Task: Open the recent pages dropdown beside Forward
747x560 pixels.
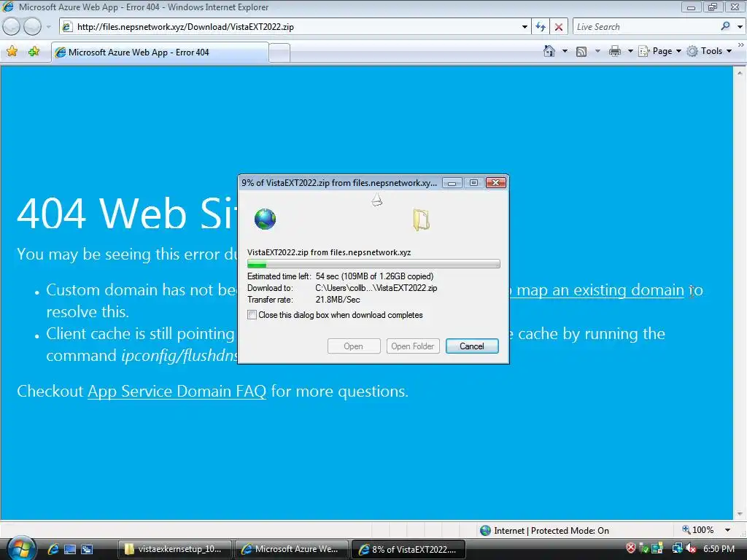Action: 48,27
